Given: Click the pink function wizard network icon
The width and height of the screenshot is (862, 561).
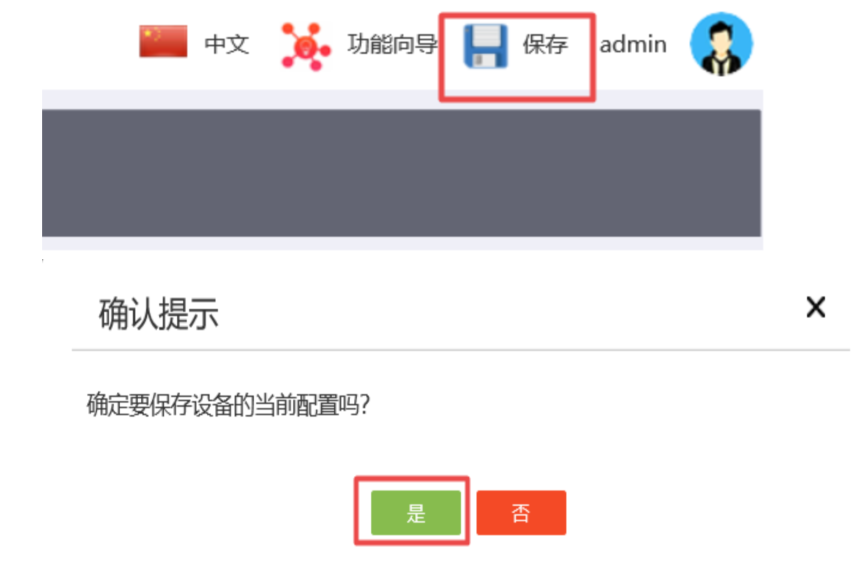Looking at the screenshot, I should (306, 47).
